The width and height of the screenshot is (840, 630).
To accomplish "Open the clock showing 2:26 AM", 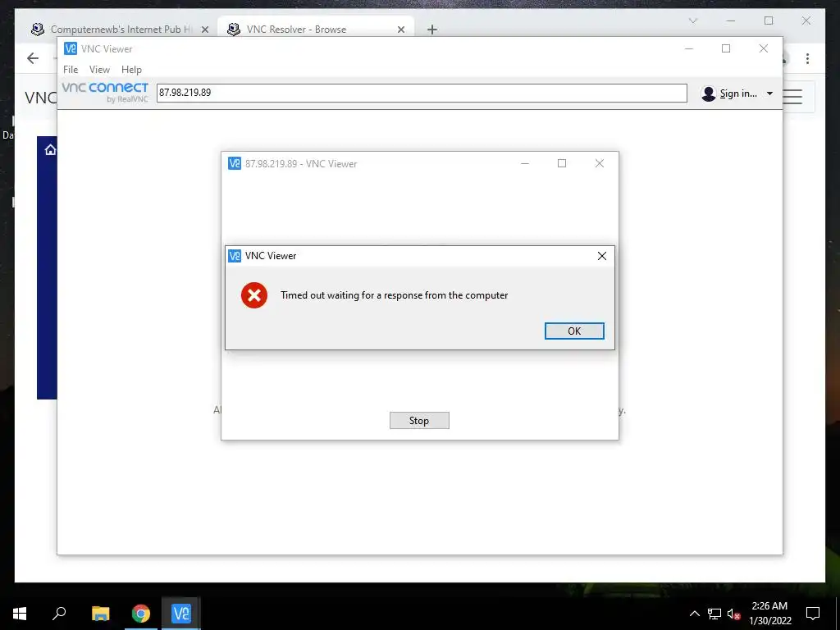I will point(769,614).
